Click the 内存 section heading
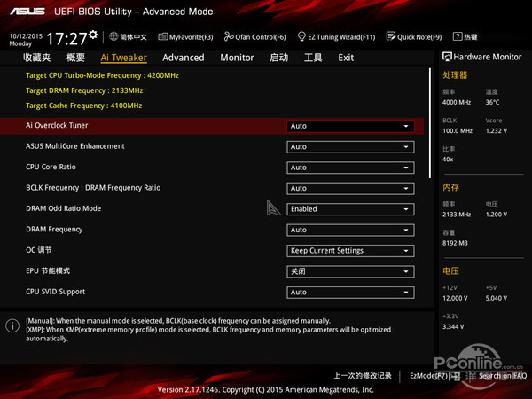Viewport: 532px width, 399px height. [x=450, y=187]
